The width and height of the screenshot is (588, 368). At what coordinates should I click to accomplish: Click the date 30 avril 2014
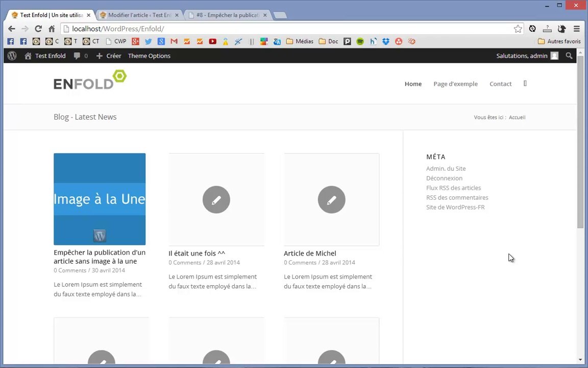click(108, 270)
